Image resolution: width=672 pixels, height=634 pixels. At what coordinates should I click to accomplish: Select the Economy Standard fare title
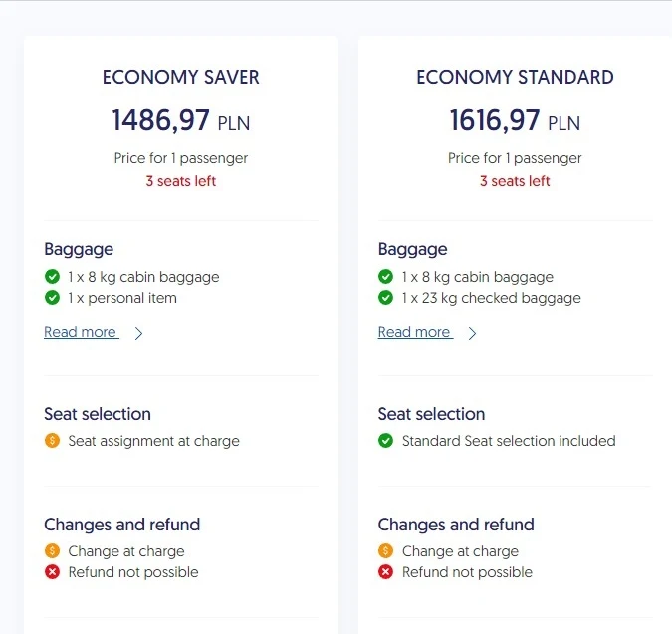pos(515,77)
